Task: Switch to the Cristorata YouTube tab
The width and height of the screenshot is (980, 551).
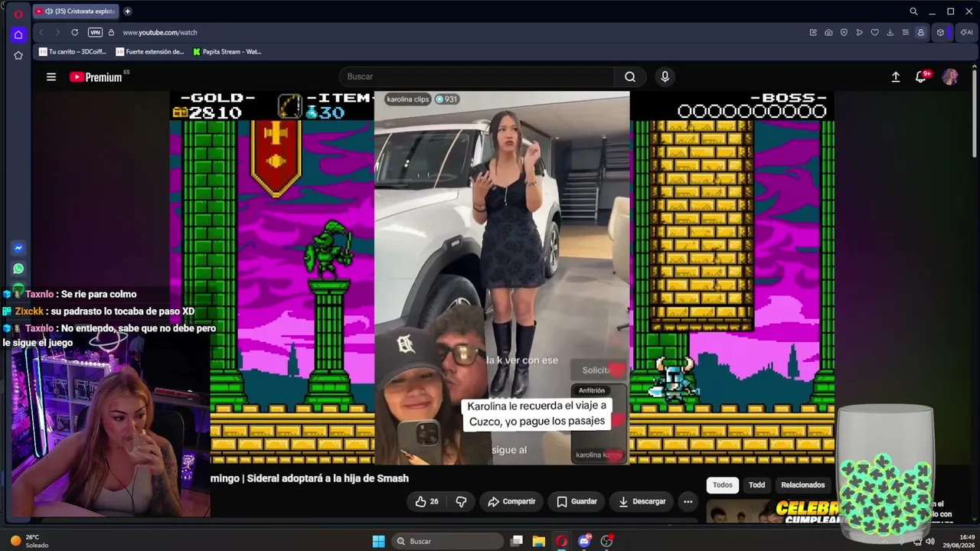Action: tap(75, 11)
